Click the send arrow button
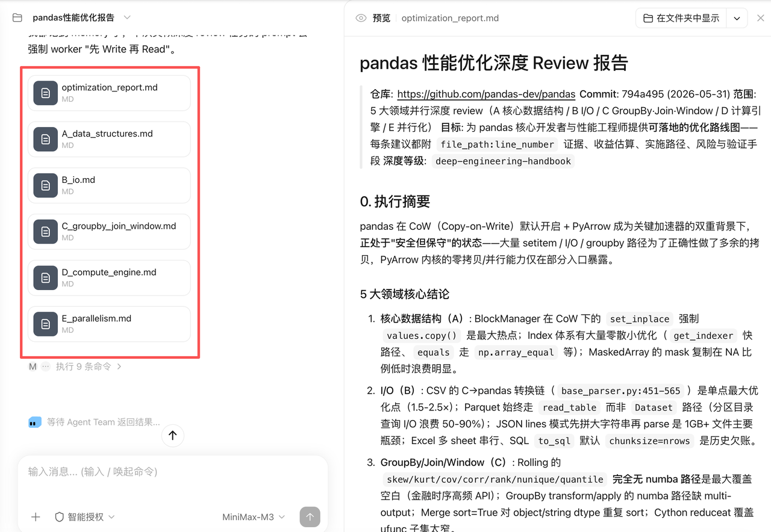The height and width of the screenshot is (532, 771). tap(310, 517)
